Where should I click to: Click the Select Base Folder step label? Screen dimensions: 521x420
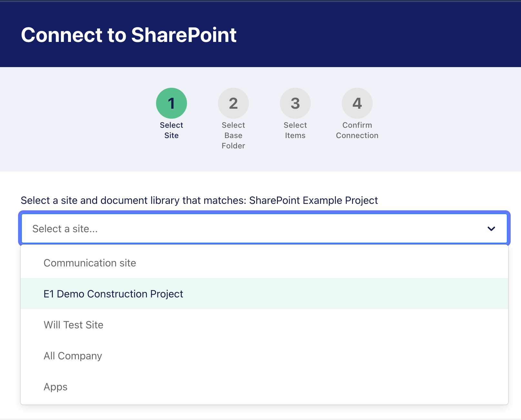[233, 135]
